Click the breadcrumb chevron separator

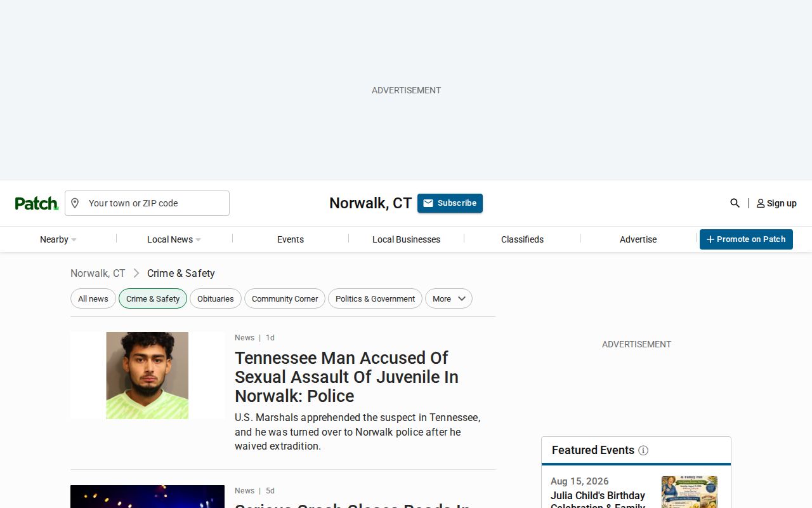pos(136,273)
